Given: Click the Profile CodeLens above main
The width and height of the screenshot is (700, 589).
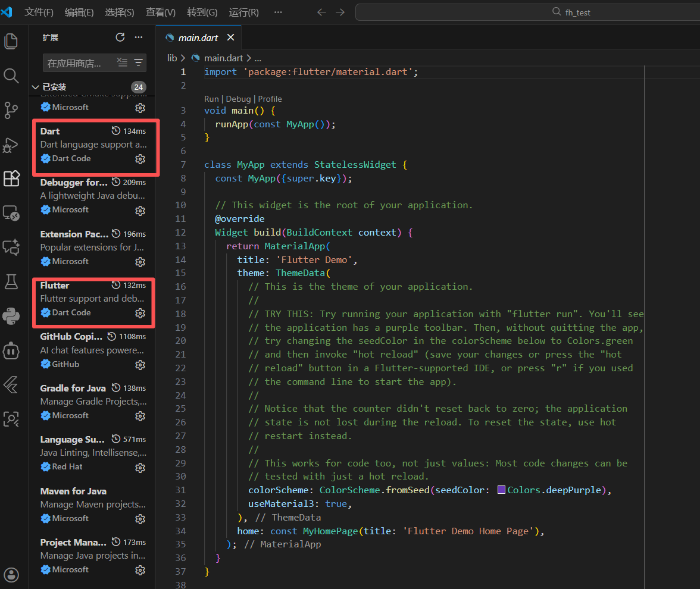Looking at the screenshot, I should (270, 99).
